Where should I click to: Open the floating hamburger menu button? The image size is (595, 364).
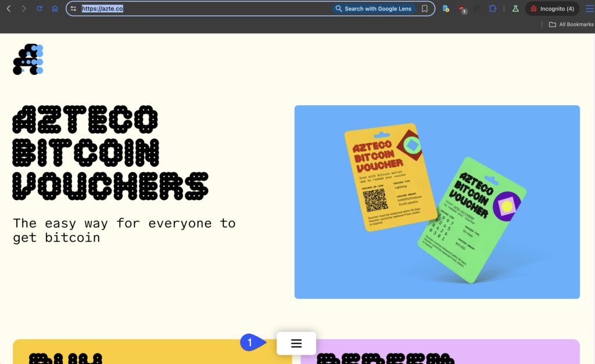[x=296, y=343]
